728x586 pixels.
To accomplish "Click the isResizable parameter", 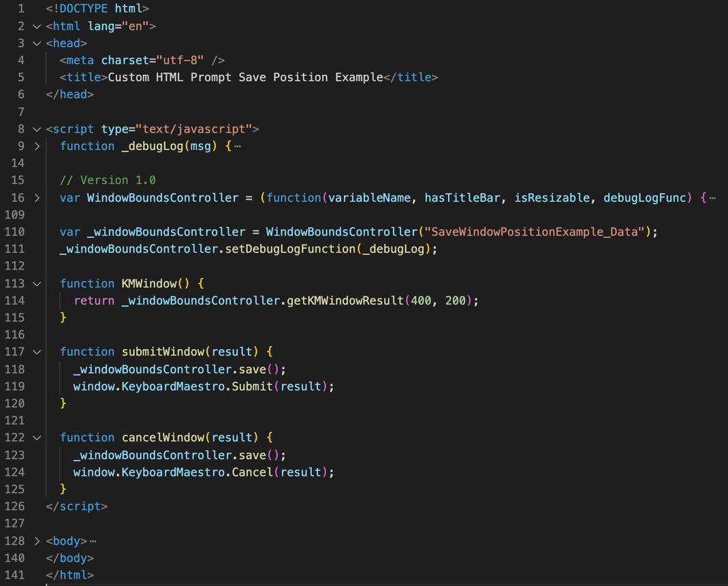I will point(552,198).
